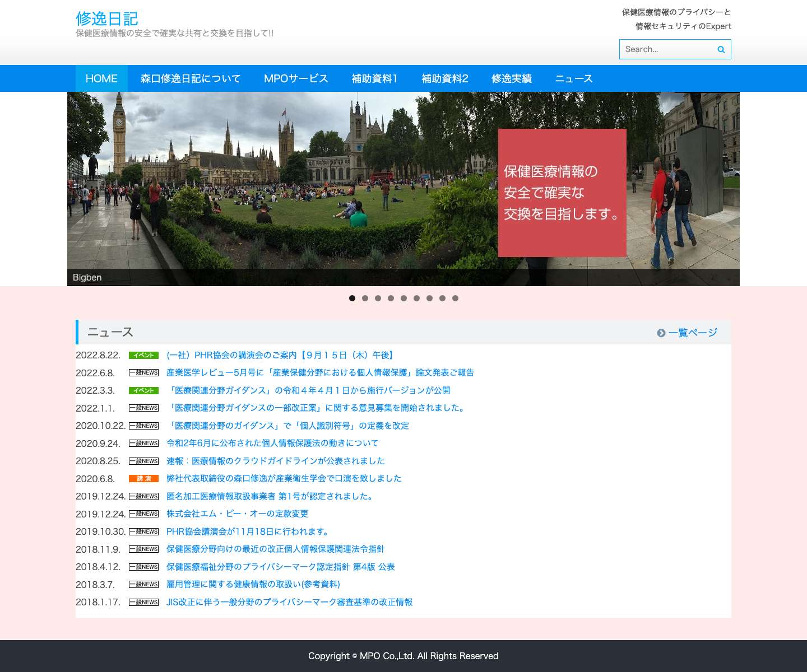This screenshot has width=807, height=672.
Task: Click the 情報セキュリティのExpert header text
Action: 683,26
